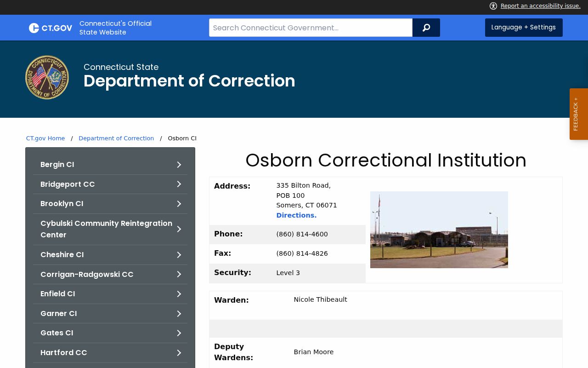The height and width of the screenshot is (368, 588).
Task: Click the Somers, CT 06071 line
Action: [x=306, y=206]
